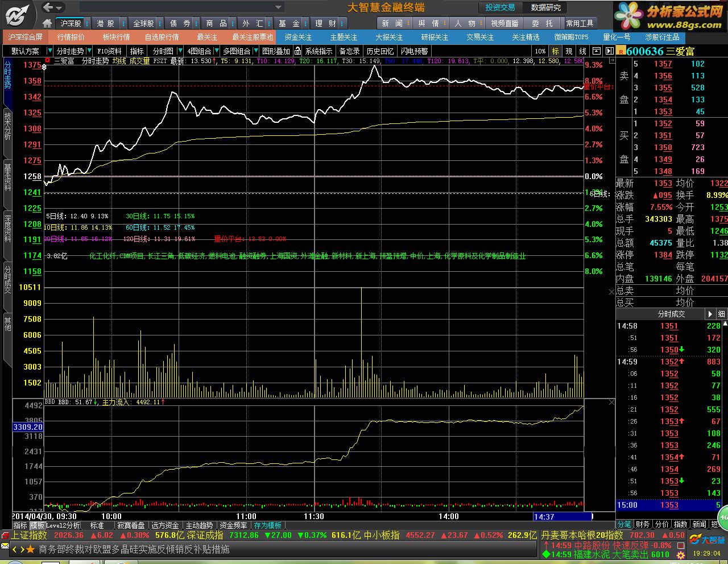Screen dimensions: 728x564
Task: Toggle the 标 display mode button
Action: pyautogui.click(x=556, y=51)
